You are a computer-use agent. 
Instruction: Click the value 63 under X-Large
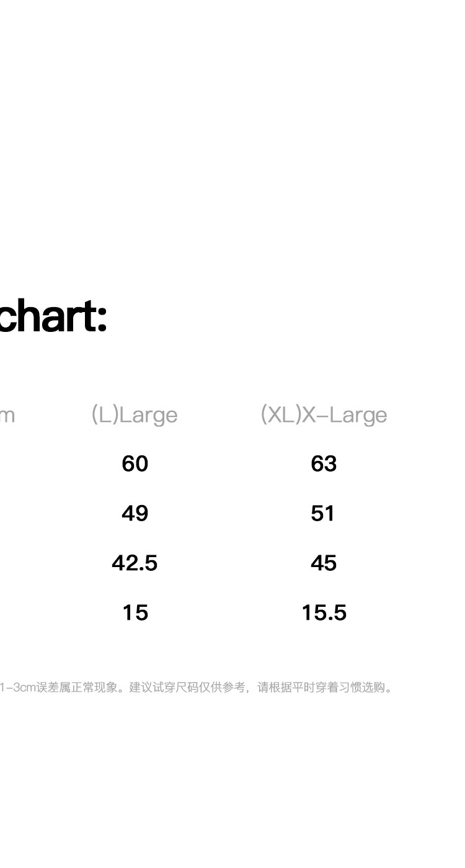324,463
